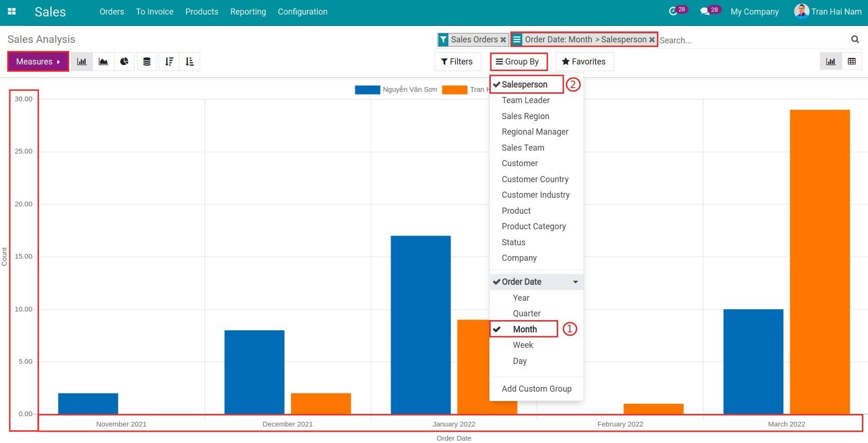Open the To Invoice menu
Viewport: 868px width, 443px height.
(154, 12)
